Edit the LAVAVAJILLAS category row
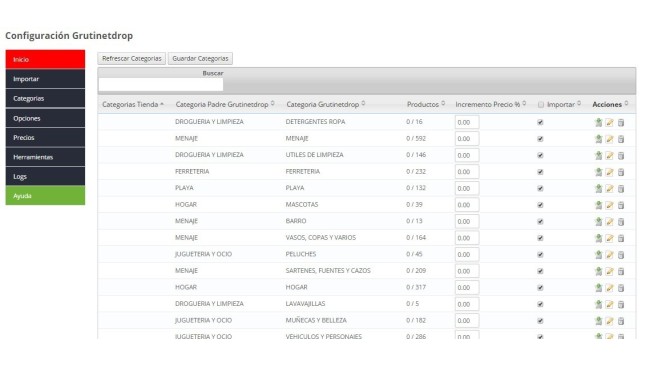 click(609, 304)
